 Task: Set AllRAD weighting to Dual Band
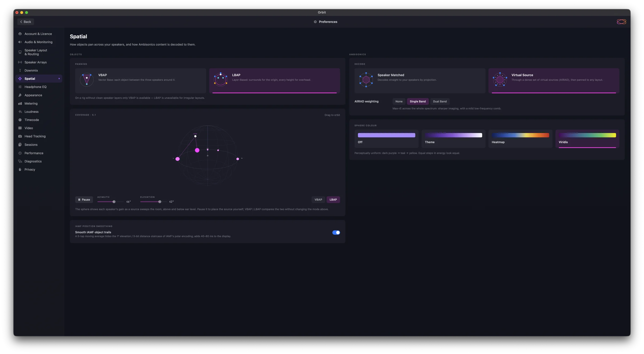(x=440, y=101)
